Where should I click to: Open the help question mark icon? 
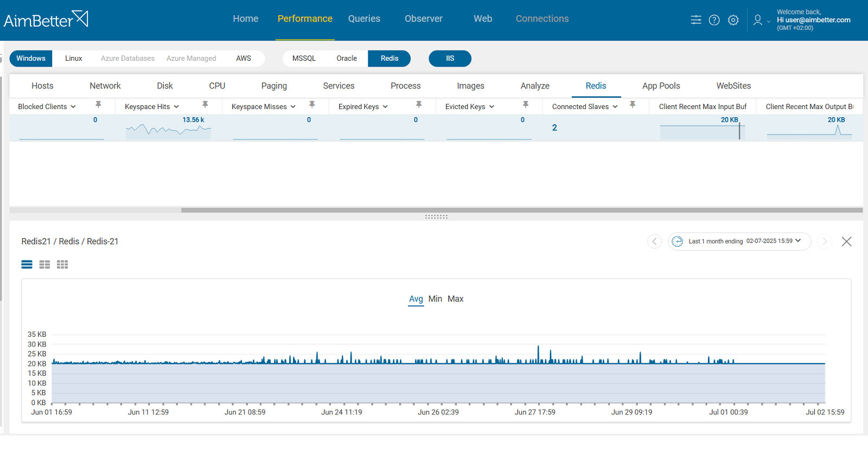(714, 20)
